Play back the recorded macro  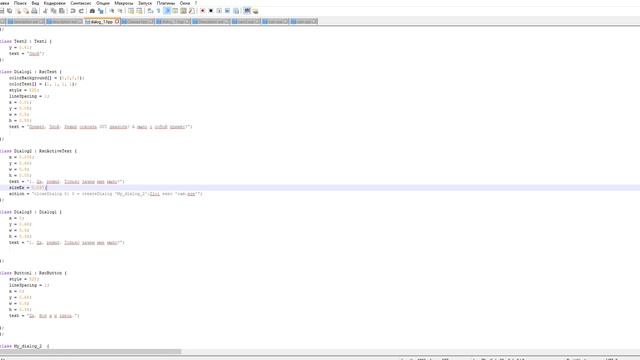coord(219,11)
